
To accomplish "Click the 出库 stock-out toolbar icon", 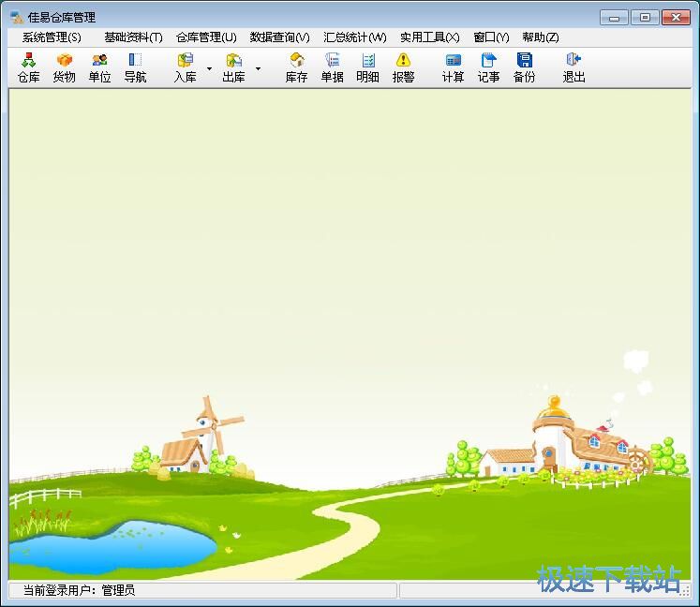I will point(233,67).
